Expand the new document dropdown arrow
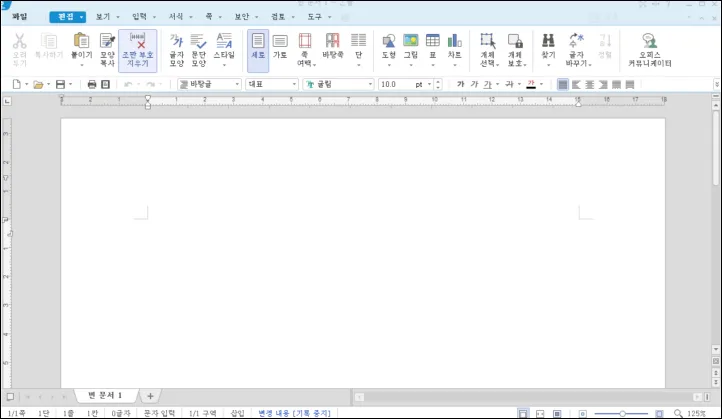 click(x=26, y=84)
